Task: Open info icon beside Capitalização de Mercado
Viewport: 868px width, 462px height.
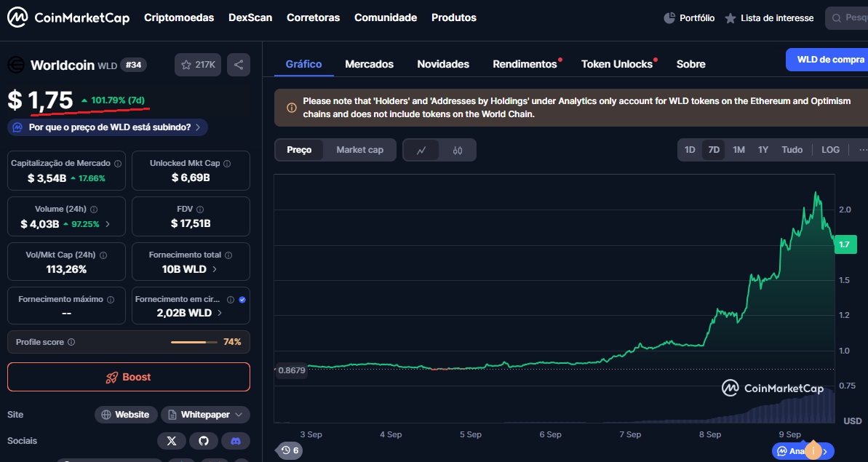Action: (117, 164)
